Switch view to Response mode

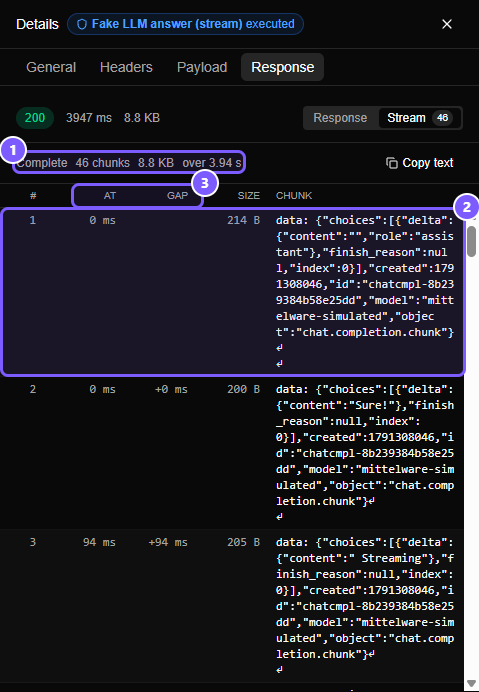coord(340,118)
